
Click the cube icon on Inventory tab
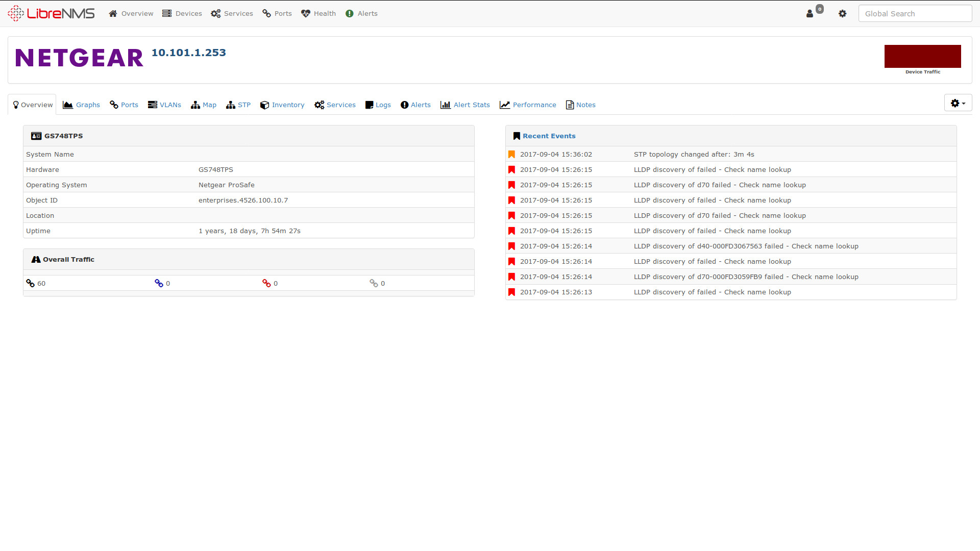[x=264, y=105]
